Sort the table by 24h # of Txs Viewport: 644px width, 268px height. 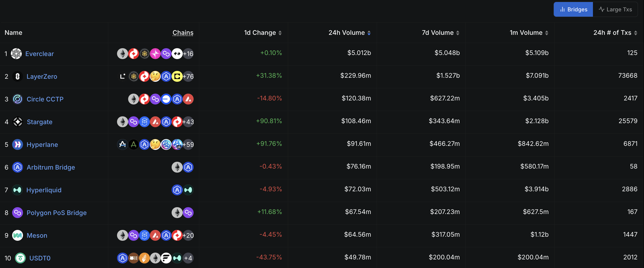(615, 33)
